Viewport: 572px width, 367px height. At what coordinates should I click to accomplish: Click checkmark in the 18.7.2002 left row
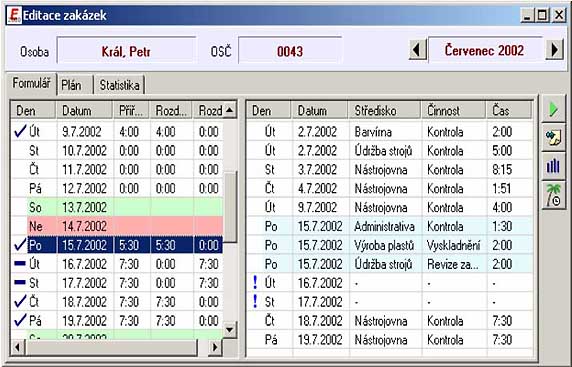point(20,301)
